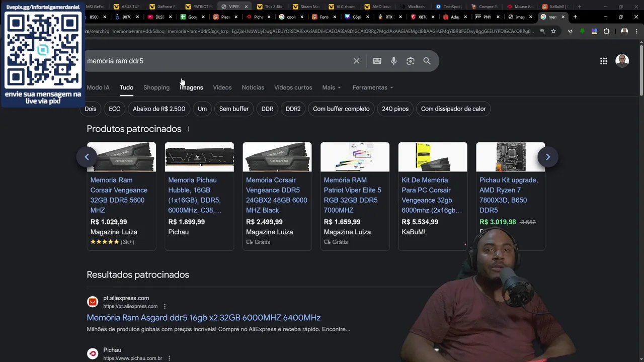
Task: Bookmark this page with the star icon
Action: click(553, 31)
